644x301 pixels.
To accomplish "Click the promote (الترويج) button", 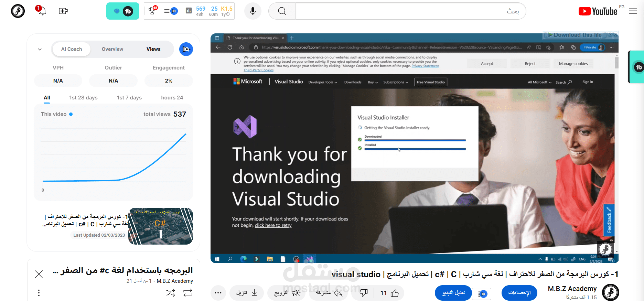I will click(x=287, y=293).
